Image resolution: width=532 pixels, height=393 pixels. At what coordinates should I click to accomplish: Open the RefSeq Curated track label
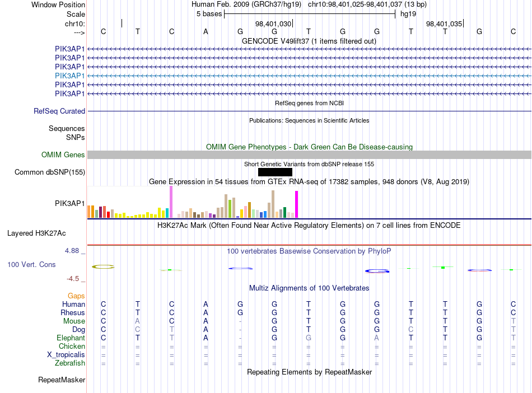point(59,111)
